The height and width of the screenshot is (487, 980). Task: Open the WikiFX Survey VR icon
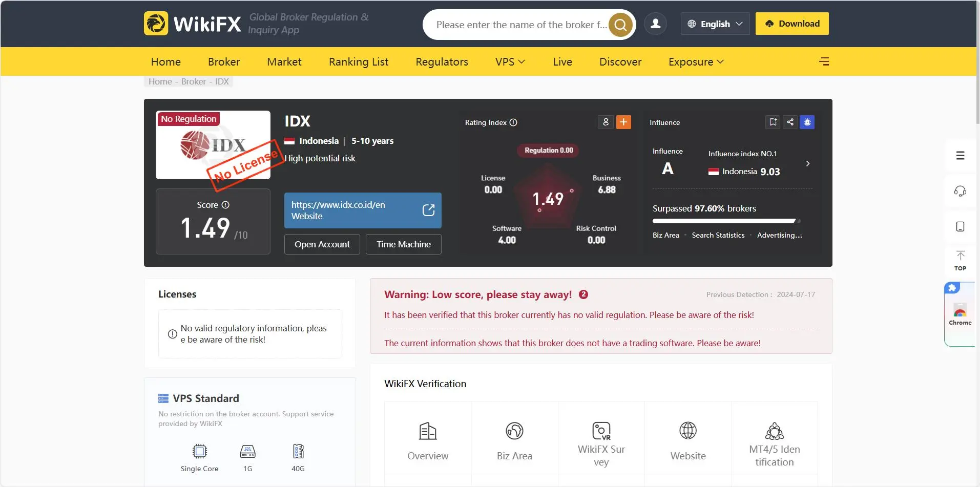pyautogui.click(x=601, y=431)
